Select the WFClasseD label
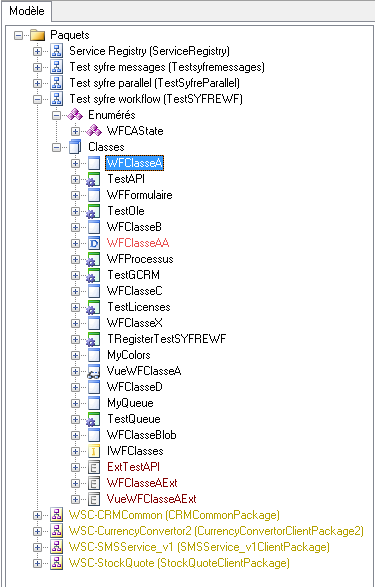 (x=135, y=387)
